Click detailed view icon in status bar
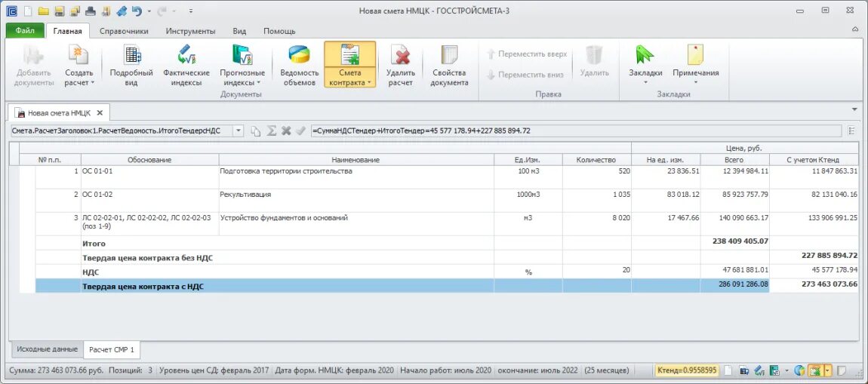This screenshot has width=868, height=384. (745, 370)
